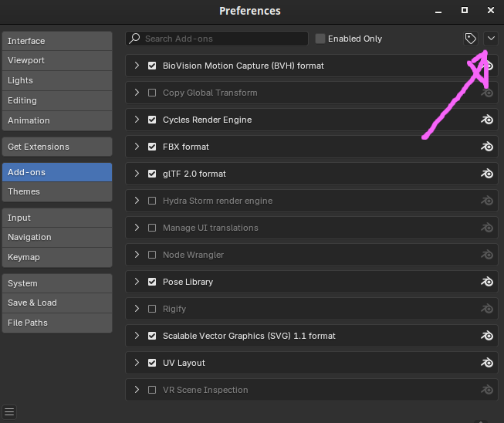Go to the Editing section
Screen dimensions: 504x423
pos(57,100)
